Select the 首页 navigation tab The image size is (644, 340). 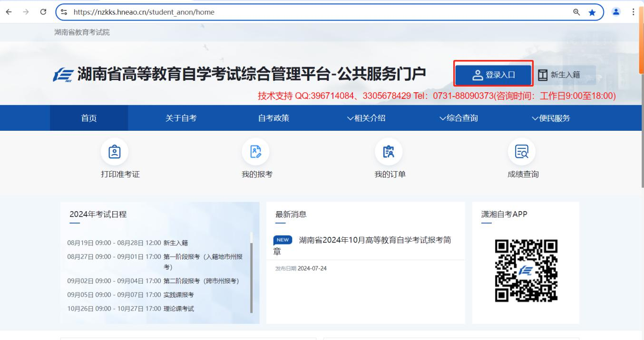tap(89, 118)
